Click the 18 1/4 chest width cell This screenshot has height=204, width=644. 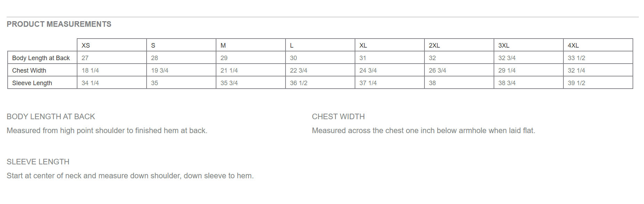pyautogui.click(x=112, y=70)
